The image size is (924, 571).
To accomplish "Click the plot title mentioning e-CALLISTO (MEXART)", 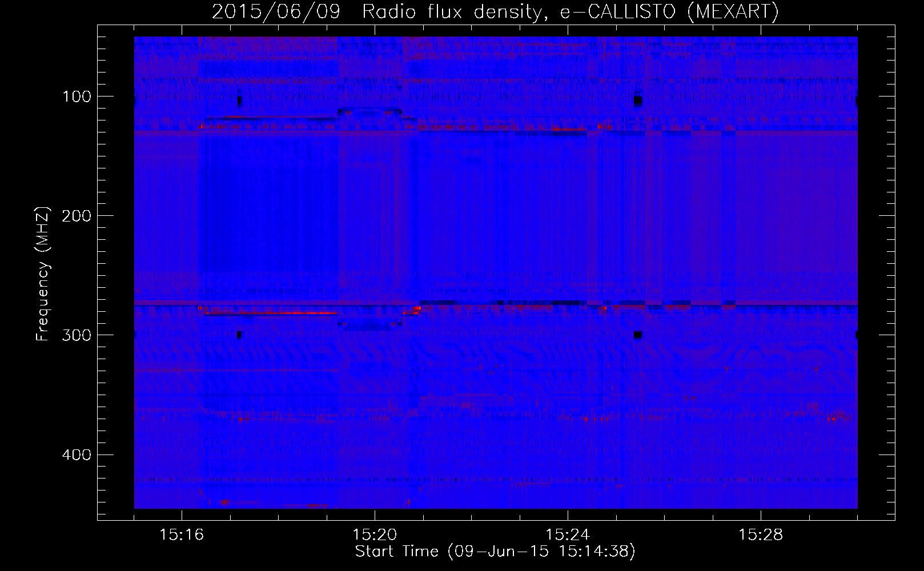I will click(495, 11).
